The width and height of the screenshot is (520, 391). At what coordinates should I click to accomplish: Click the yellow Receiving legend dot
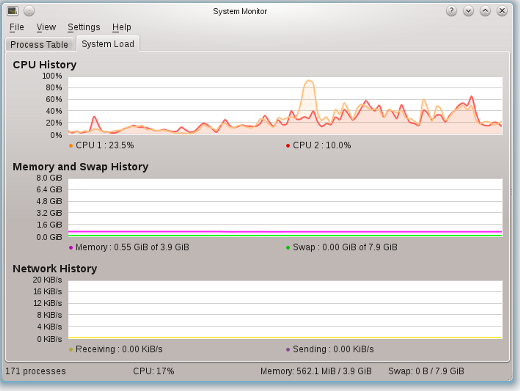[x=71, y=350]
